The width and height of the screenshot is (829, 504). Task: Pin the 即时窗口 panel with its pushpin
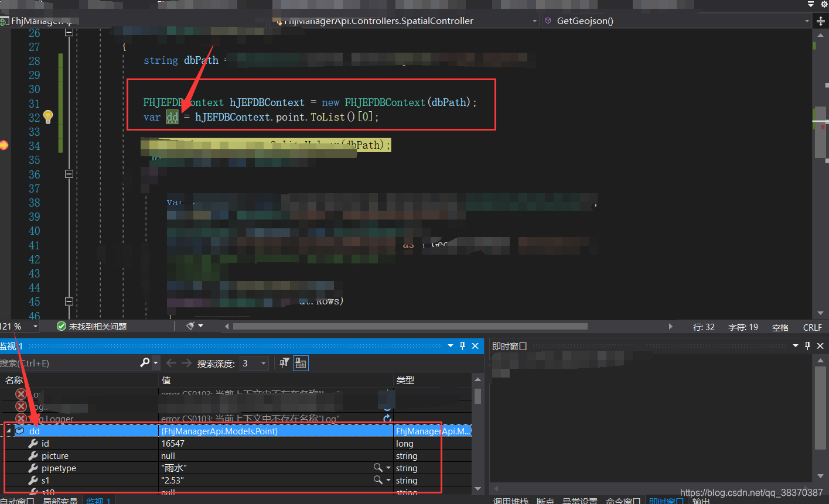click(807, 345)
